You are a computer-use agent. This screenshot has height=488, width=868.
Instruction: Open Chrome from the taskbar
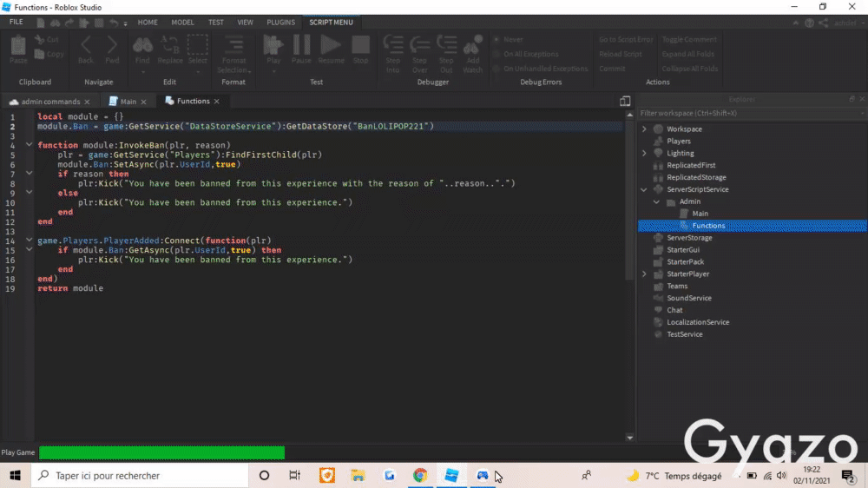pyautogui.click(x=420, y=475)
